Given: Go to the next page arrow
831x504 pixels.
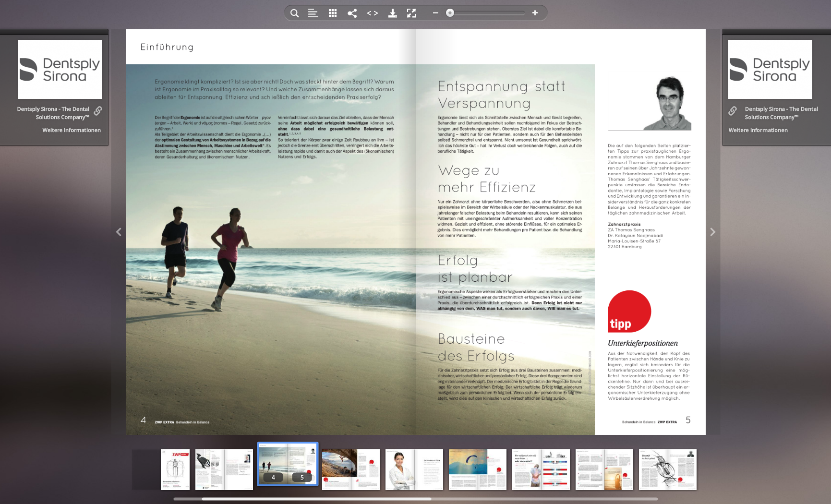Looking at the screenshot, I should pos(713,232).
